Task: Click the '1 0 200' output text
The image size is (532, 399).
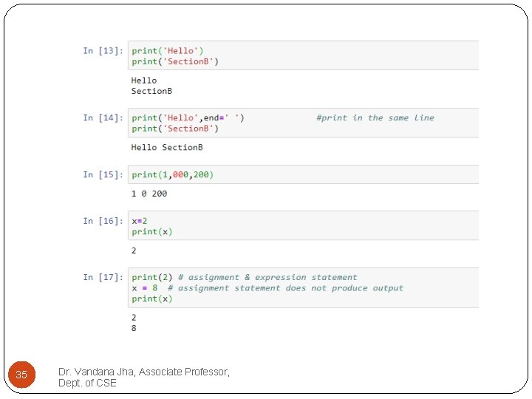Action: pyautogui.click(x=149, y=194)
